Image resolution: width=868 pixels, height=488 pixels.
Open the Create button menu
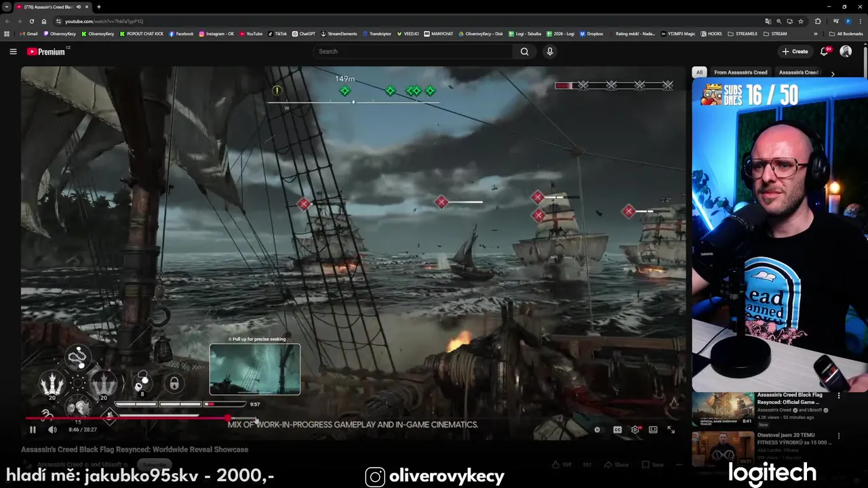(795, 52)
